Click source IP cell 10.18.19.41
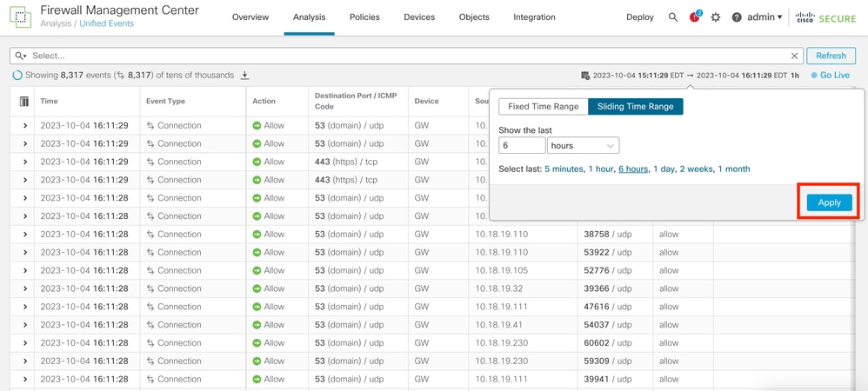 [498, 325]
